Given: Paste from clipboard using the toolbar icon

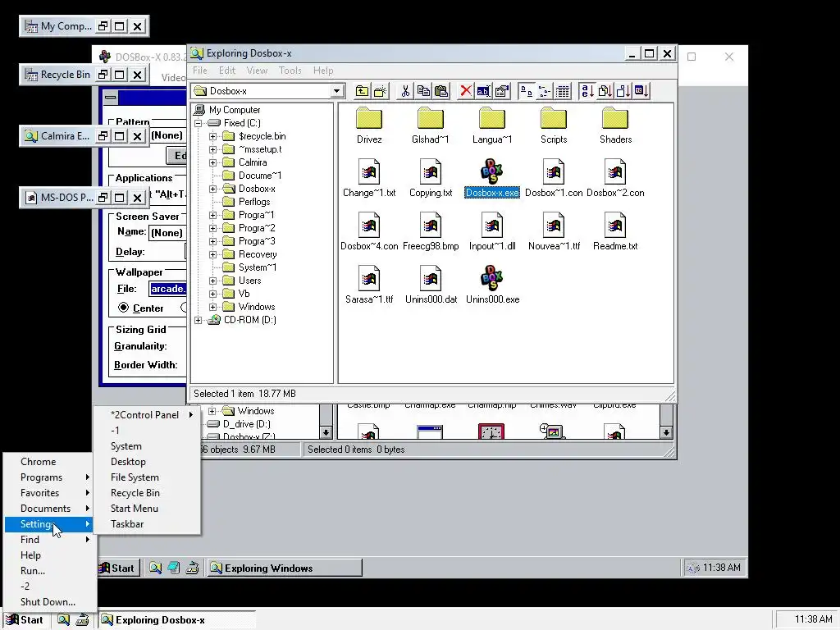Looking at the screenshot, I should click(x=441, y=91).
